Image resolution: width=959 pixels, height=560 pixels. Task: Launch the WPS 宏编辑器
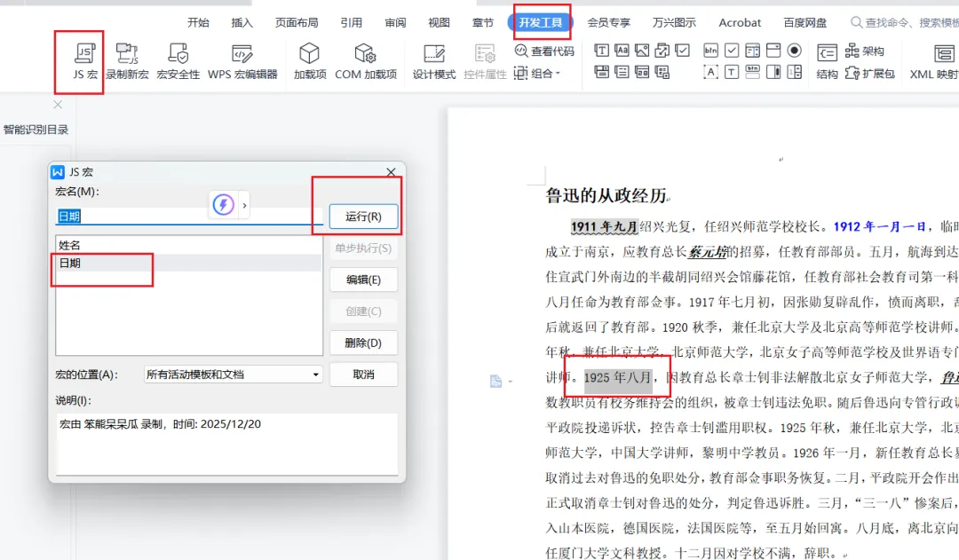pos(242,61)
